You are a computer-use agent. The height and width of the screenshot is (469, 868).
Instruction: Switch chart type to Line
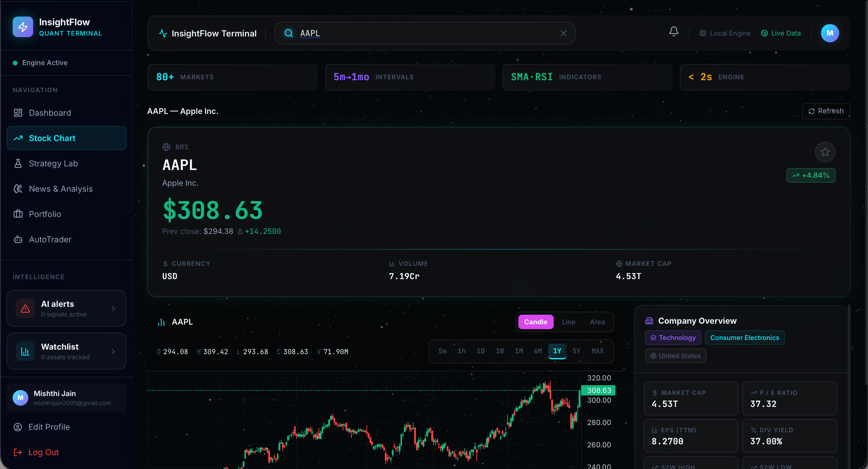tap(568, 322)
